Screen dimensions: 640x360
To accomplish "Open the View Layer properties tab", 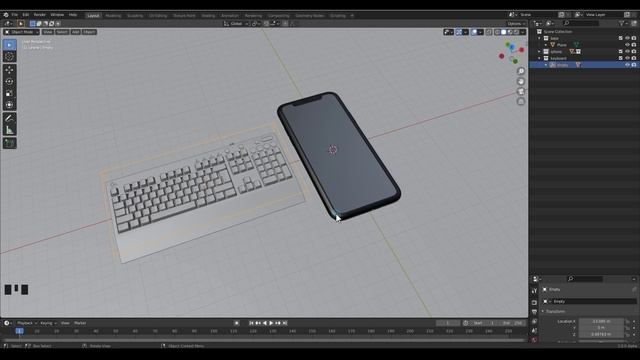I will 534,321.
